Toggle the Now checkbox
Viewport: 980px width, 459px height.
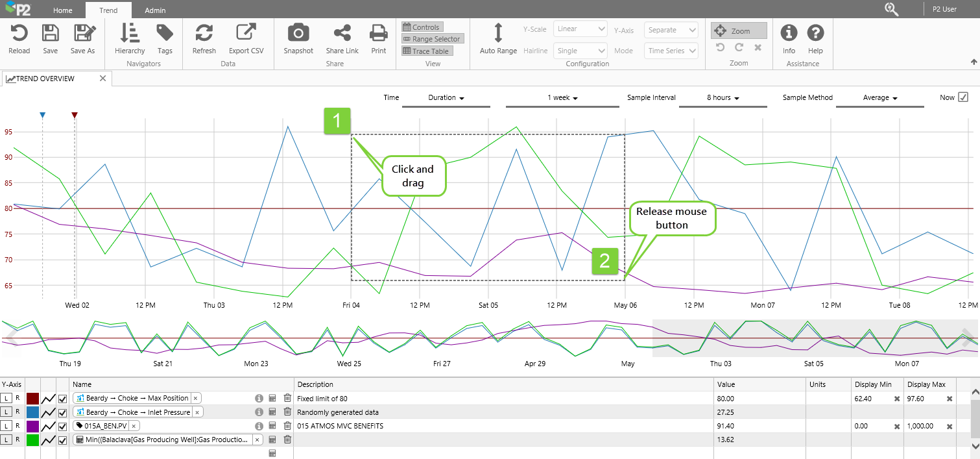pos(963,97)
